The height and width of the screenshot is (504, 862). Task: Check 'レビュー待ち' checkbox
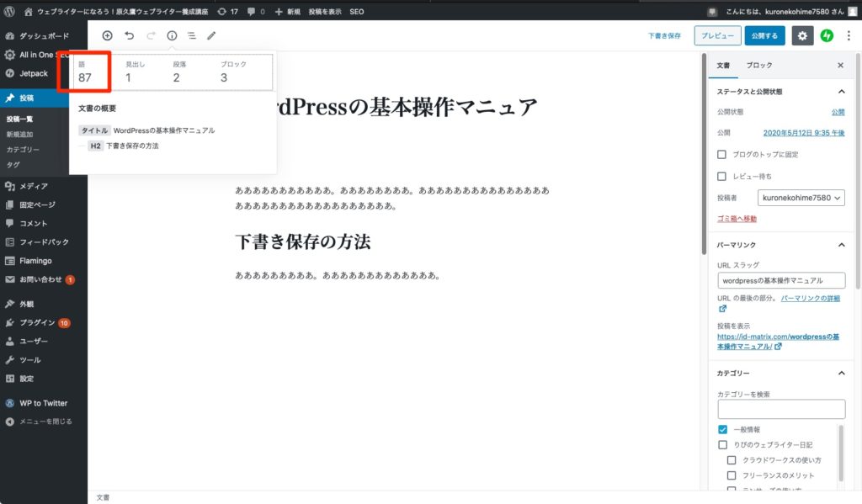[x=721, y=177]
